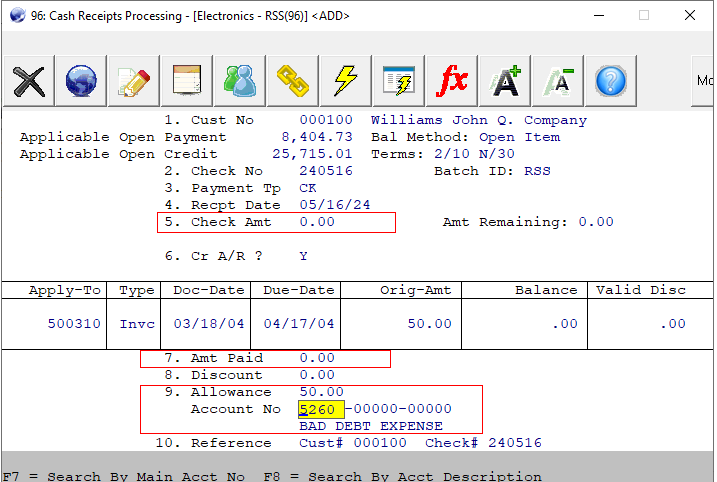This screenshot has height=482, width=717.
Task: Select the Account No field showing 5260
Action: 321,409
